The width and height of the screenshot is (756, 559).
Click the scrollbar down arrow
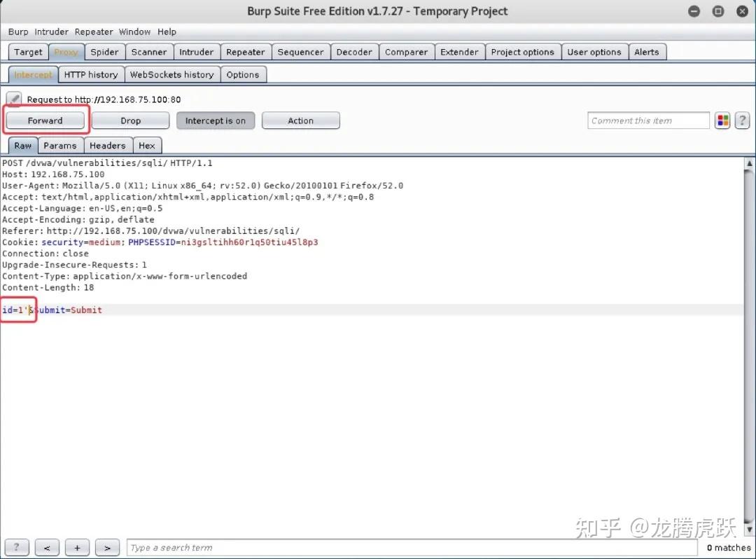point(749,530)
